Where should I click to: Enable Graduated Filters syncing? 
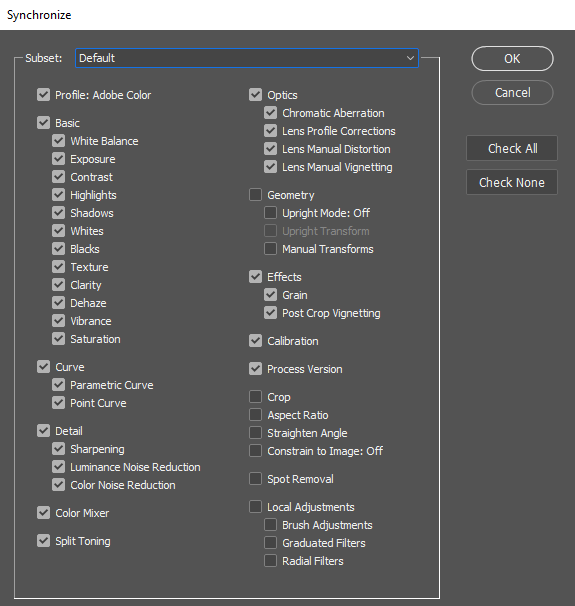[270, 543]
